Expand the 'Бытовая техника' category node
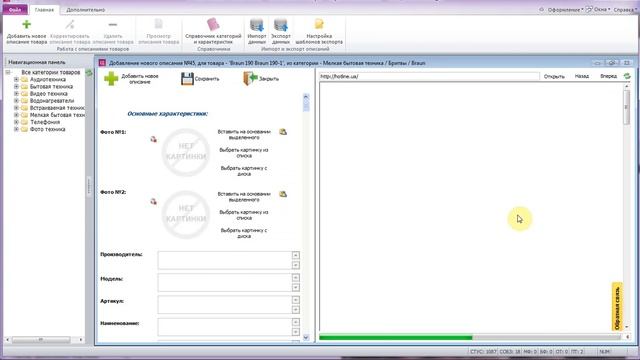 [x=16, y=87]
